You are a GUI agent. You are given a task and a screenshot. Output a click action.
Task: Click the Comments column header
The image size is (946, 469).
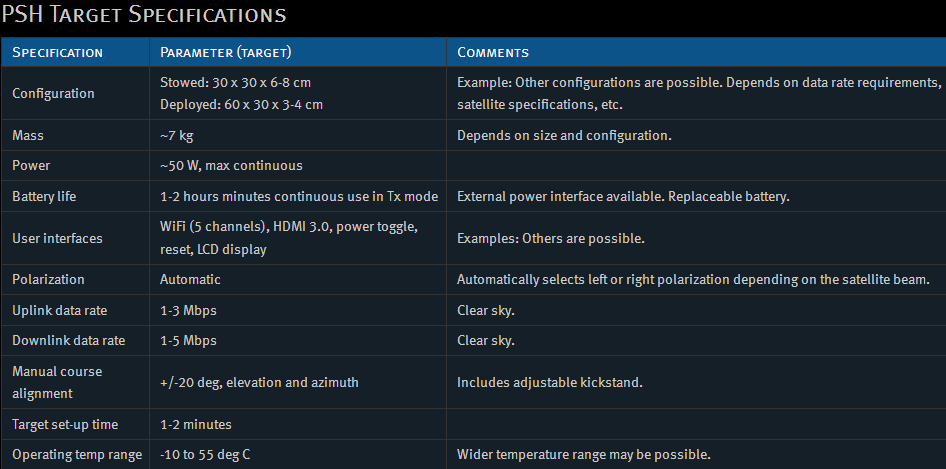coord(493,52)
